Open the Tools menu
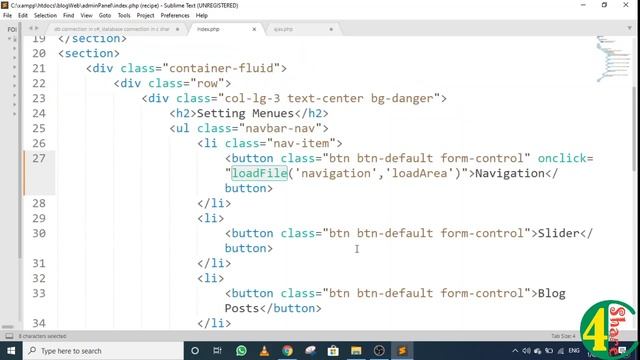This screenshot has height=360, width=640. [x=124, y=16]
